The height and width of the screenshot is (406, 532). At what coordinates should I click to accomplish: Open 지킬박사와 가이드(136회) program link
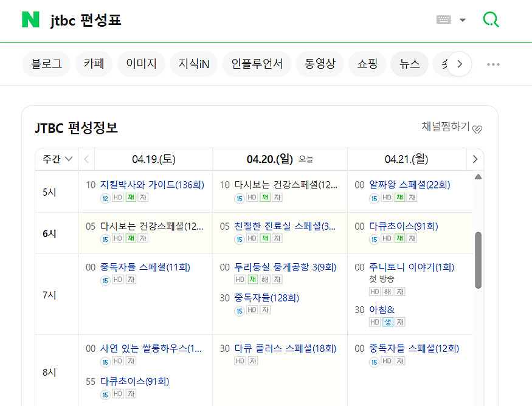coord(152,185)
